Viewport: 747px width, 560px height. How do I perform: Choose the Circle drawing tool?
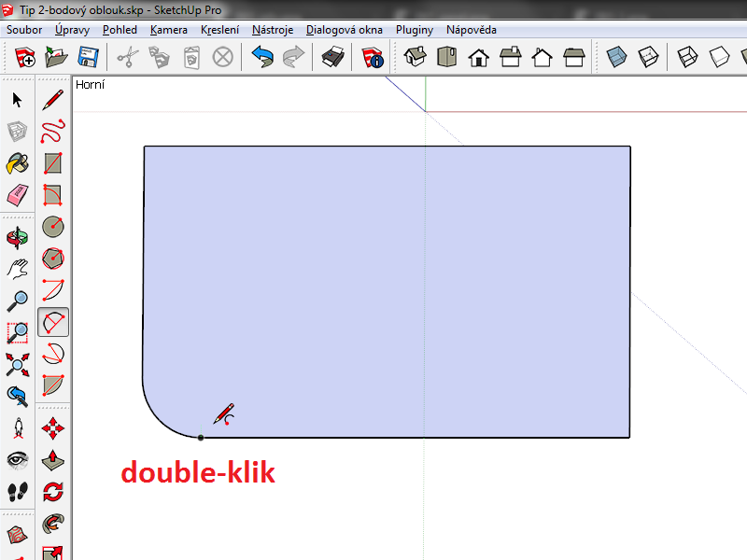(x=54, y=227)
